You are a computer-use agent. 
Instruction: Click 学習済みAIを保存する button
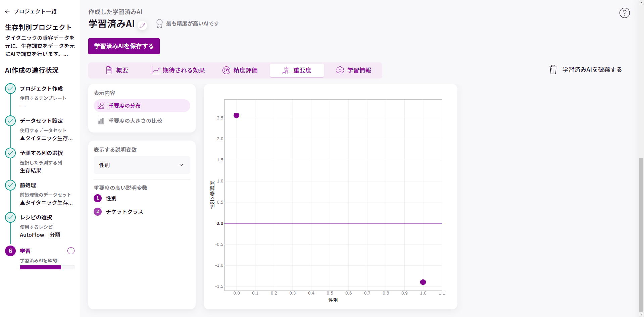coord(124,46)
